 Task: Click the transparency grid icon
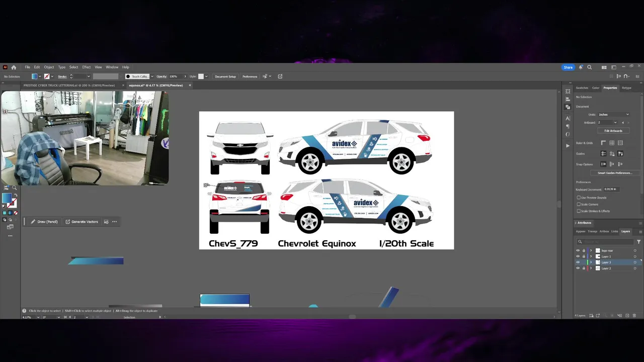(620, 143)
